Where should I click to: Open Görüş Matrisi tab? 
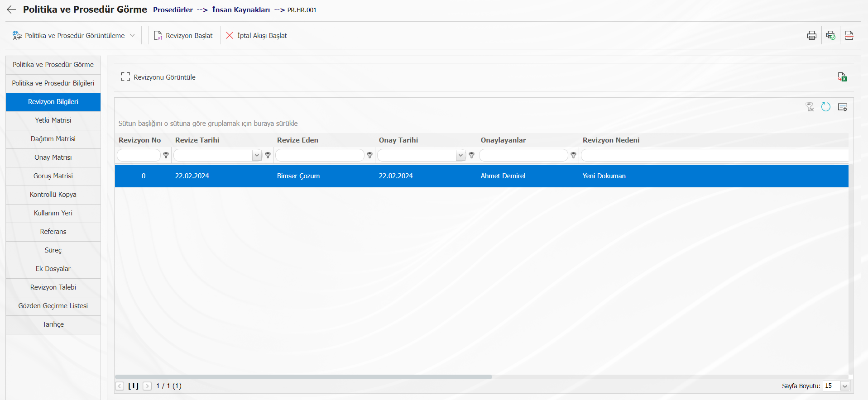(53, 176)
